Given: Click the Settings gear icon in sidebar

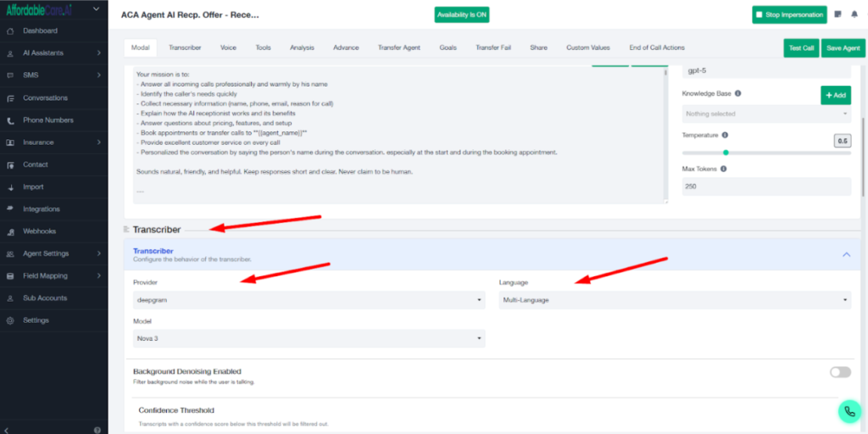Looking at the screenshot, I should (x=10, y=320).
